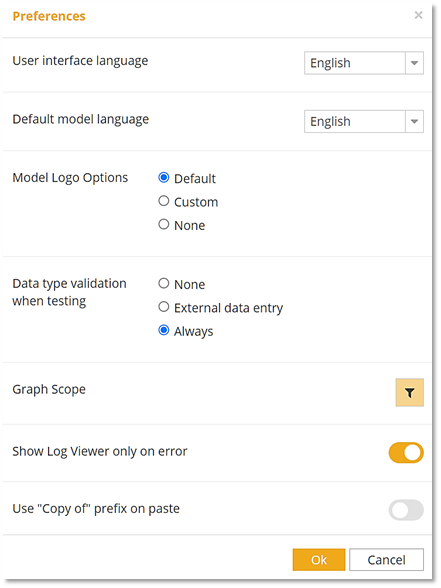The width and height of the screenshot is (441, 588).
Task: Select the Always validation radio button
Action: [x=164, y=330]
